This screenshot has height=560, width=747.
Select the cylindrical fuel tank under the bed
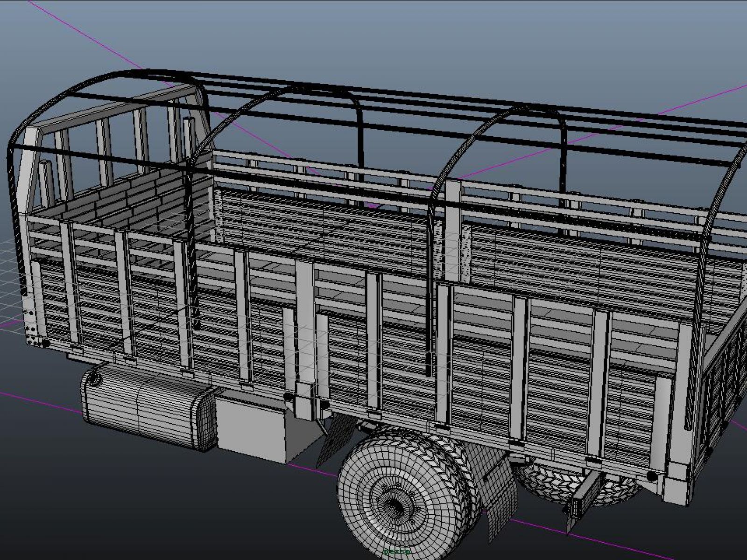point(149,407)
